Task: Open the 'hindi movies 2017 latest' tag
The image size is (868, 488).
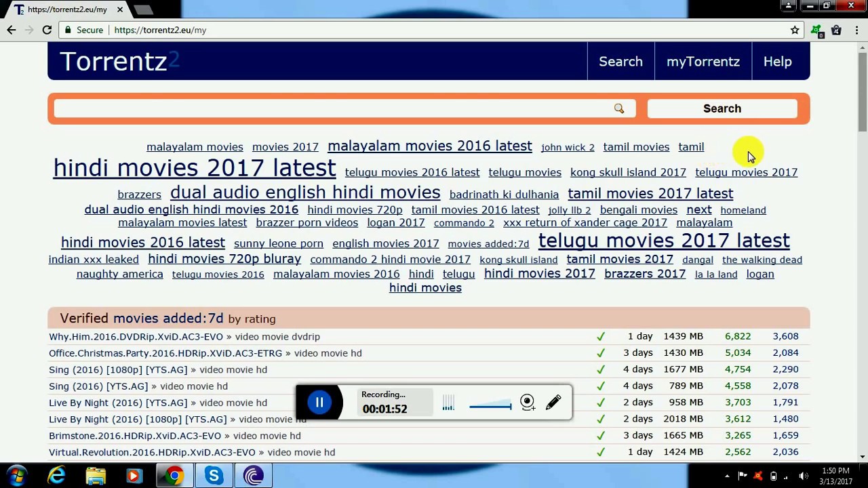Action: pos(195,168)
